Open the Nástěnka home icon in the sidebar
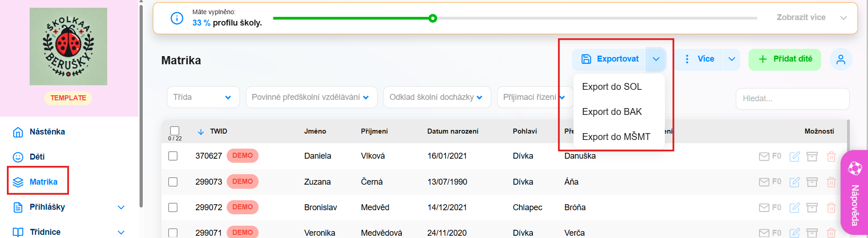 18,132
